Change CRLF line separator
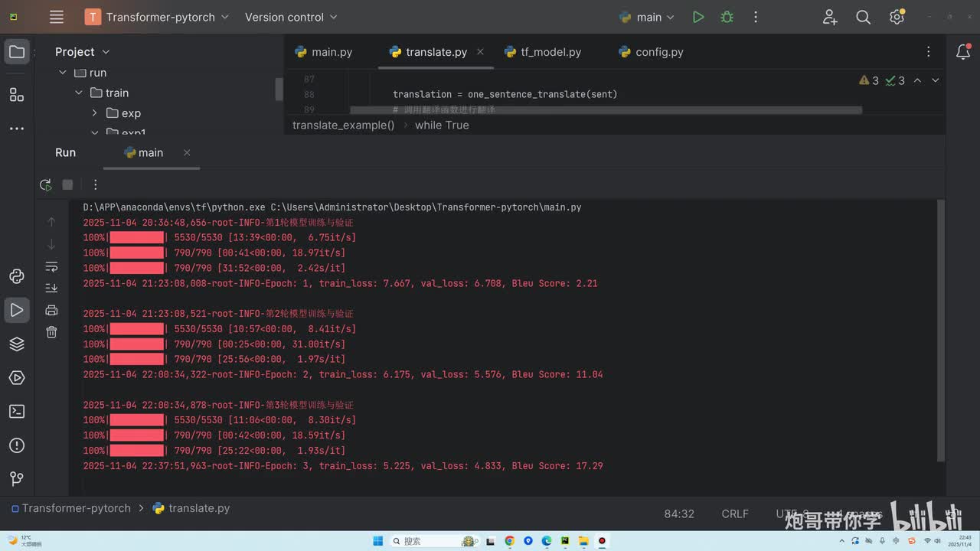The height and width of the screenshot is (551, 980). click(x=735, y=514)
